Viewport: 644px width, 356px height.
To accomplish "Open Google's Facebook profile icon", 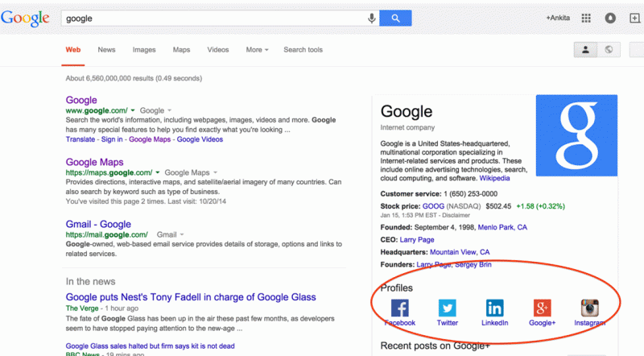I will click(x=399, y=308).
